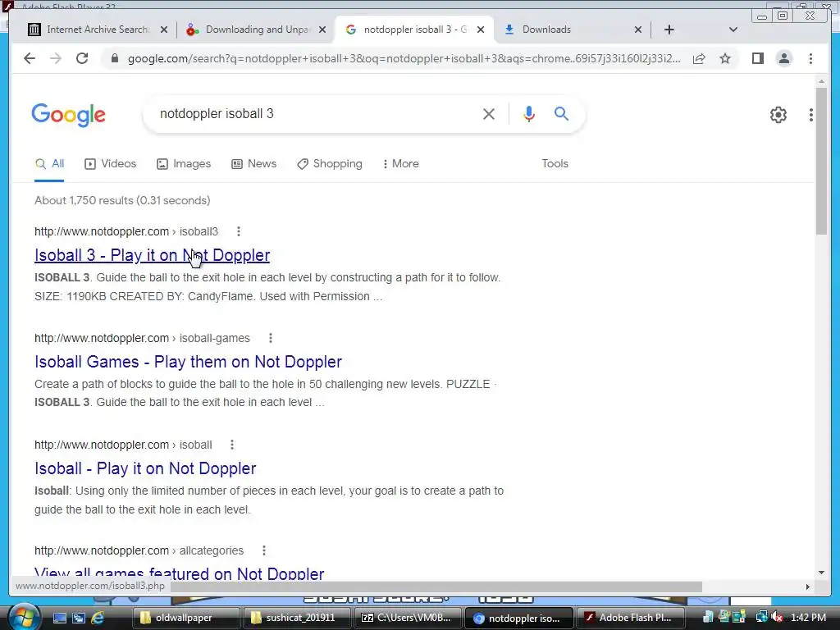Click the notdoppler iso Chrome taskbar button
This screenshot has height=630, width=840.
pyautogui.click(x=519, y=618)
